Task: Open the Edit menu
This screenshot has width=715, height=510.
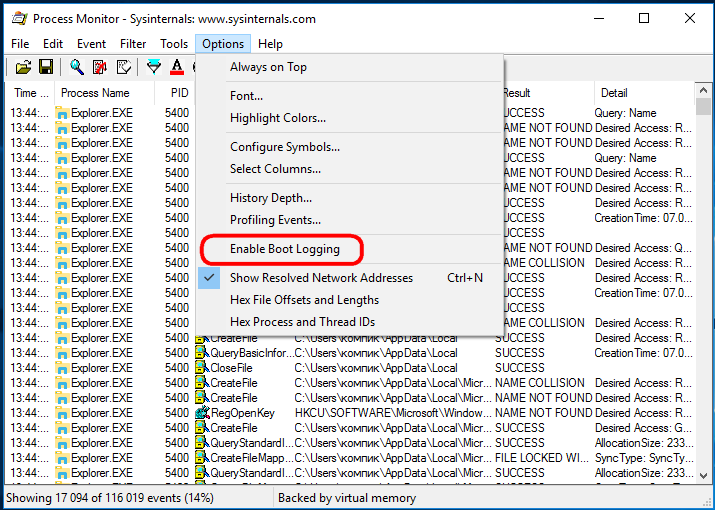Action: 53,44
